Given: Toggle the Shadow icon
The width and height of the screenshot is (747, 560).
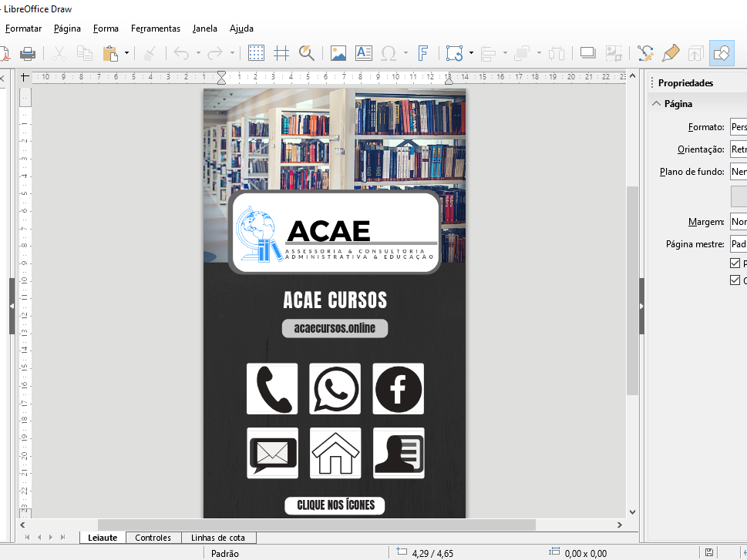Looking at the screenshot, I should (x=588, y=53).
